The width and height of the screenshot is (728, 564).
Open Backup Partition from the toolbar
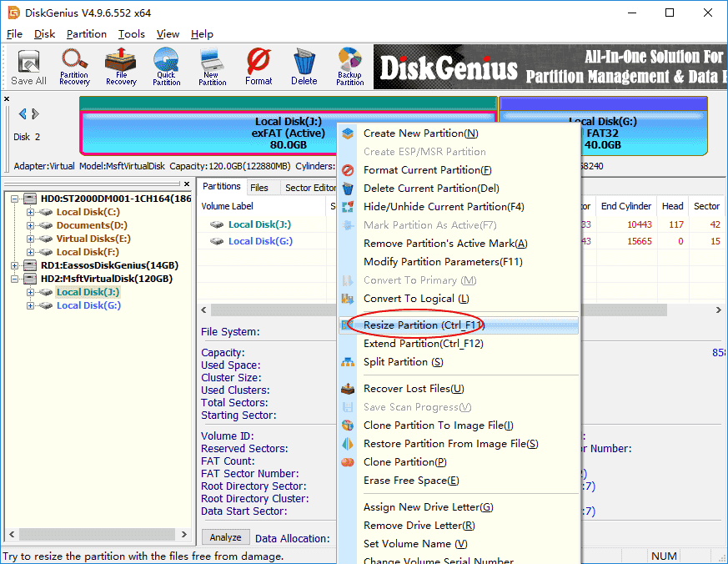coord(349,67)
